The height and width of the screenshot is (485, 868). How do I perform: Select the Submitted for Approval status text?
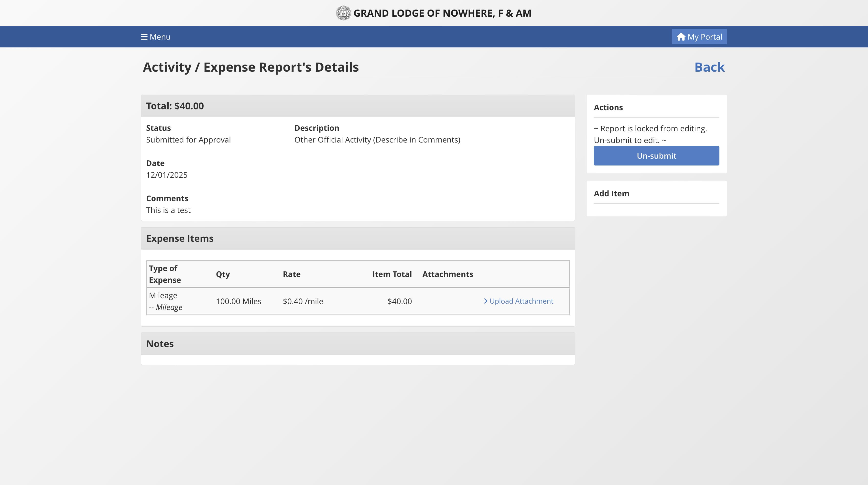click(x=188, y=140)
